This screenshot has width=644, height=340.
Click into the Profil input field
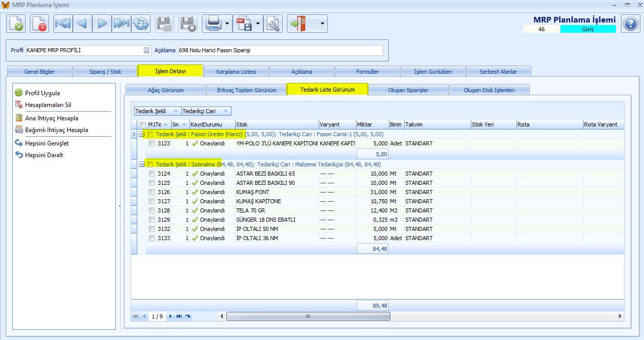[x=84, y=50]
